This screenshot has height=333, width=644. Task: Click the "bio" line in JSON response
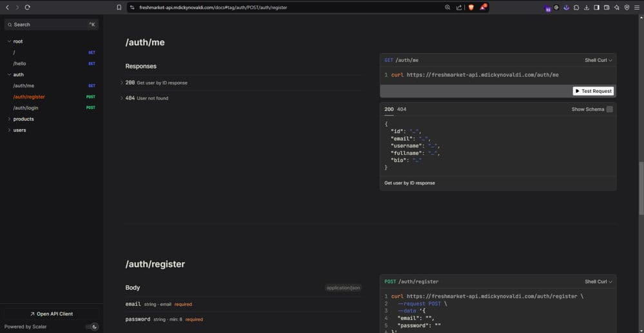point(405,160)
